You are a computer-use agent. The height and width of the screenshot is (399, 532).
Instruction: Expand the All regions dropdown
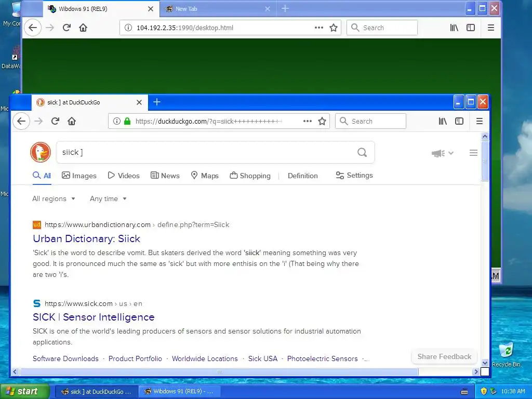click(54, 199)
